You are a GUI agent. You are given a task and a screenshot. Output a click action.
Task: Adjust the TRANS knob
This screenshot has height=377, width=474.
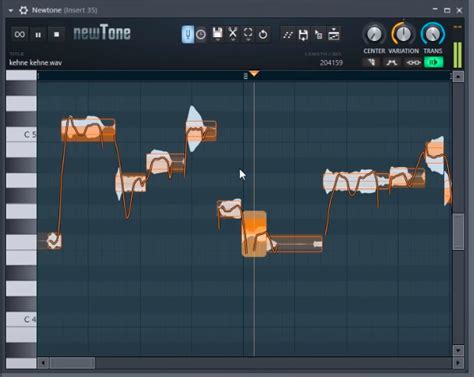point(433,34)
